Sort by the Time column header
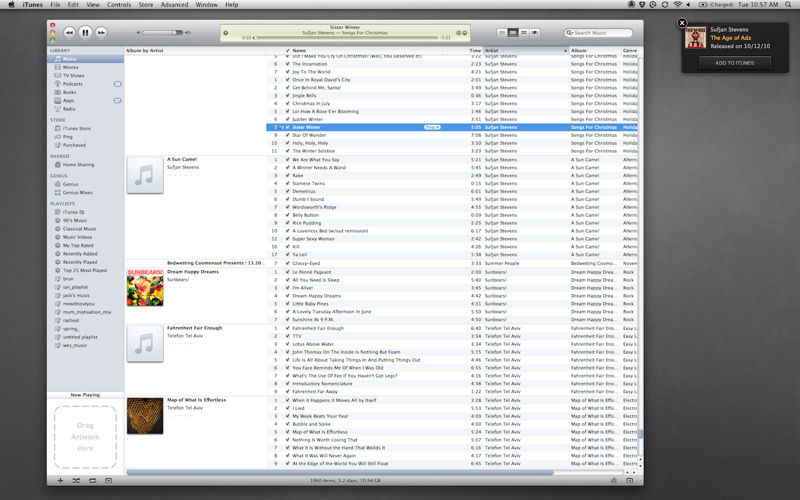Image resolution: width=800 pixels, height=500 pixels. (475, 51)
